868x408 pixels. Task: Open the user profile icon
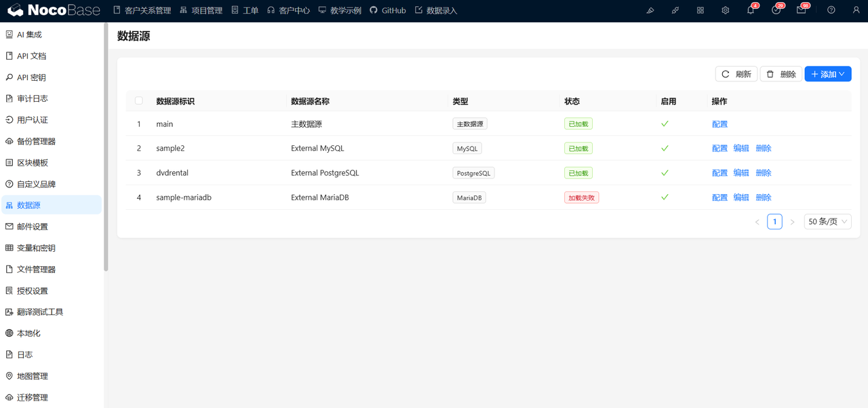coord(856,11)
